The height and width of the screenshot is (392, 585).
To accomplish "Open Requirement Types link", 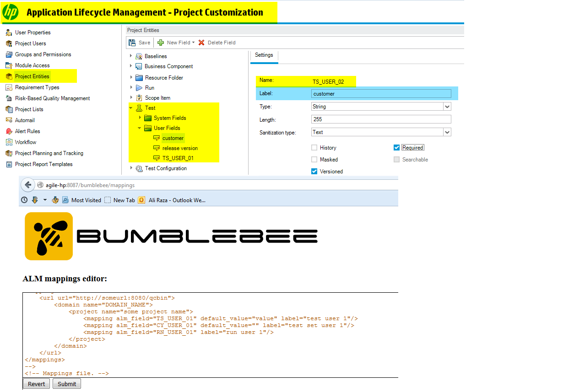I will coord(37,87).
